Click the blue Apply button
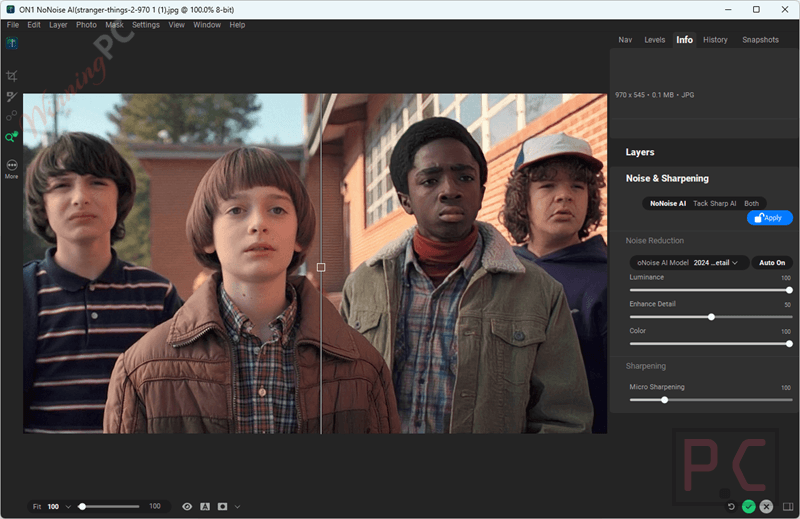 pyautogui.click(x=769, y=218)
